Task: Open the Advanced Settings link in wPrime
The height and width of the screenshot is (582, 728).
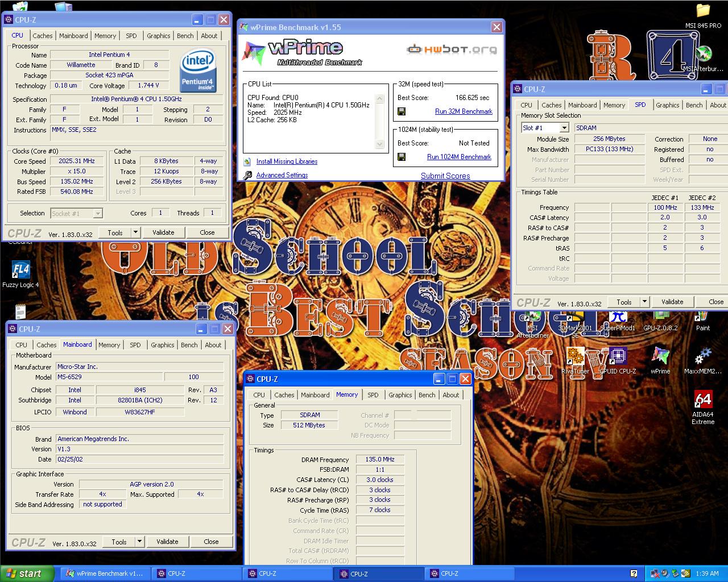Action: [282, 175]
